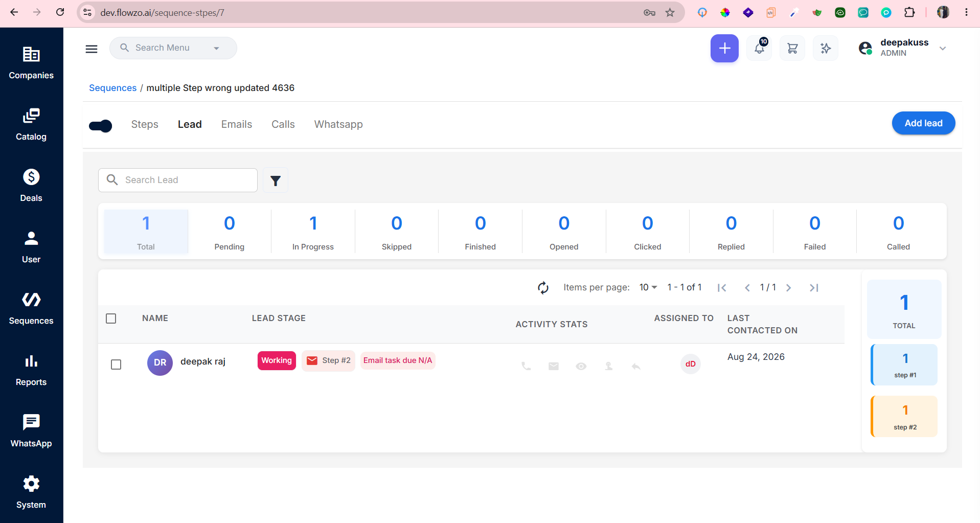Click the email sent activity icon
Image resolution: width=980 pixels, height=523 pixels.
tap(554, 366)
